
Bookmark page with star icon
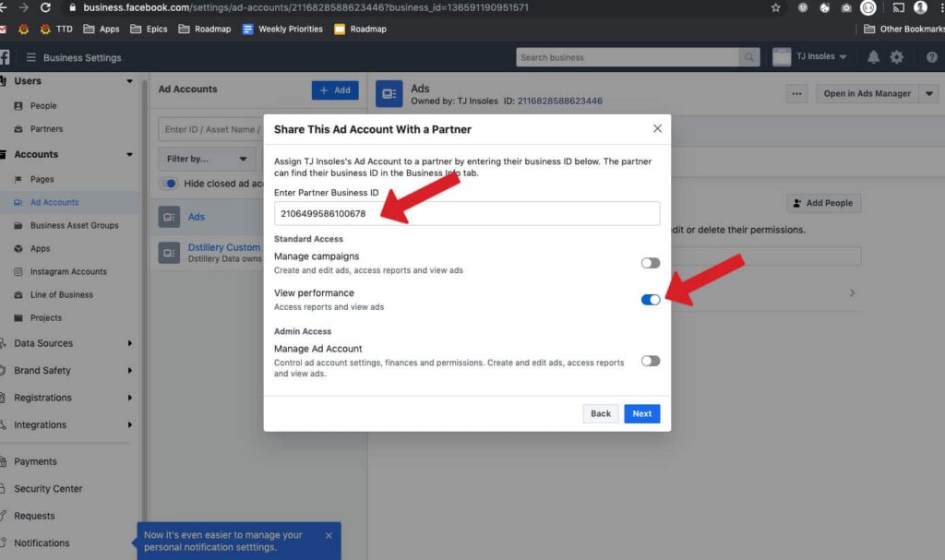[x=775, y=7]
